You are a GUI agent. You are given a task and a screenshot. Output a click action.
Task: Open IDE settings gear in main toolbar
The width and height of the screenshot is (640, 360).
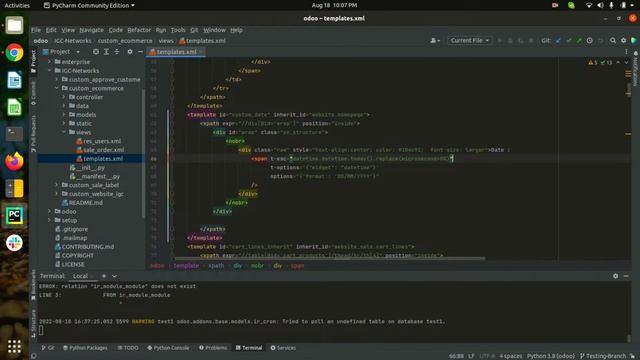tap(623, 40)
